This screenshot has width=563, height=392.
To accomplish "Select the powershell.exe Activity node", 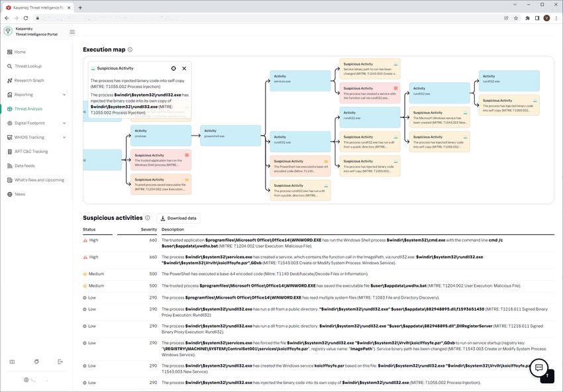I will 230,135.
